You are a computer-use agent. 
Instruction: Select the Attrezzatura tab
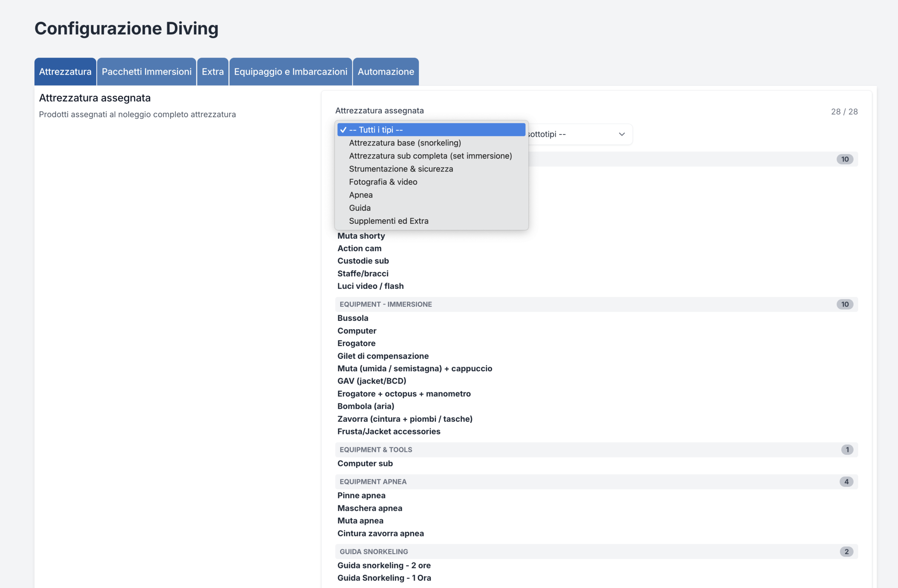pyautogui.click(x=65, y=72)
